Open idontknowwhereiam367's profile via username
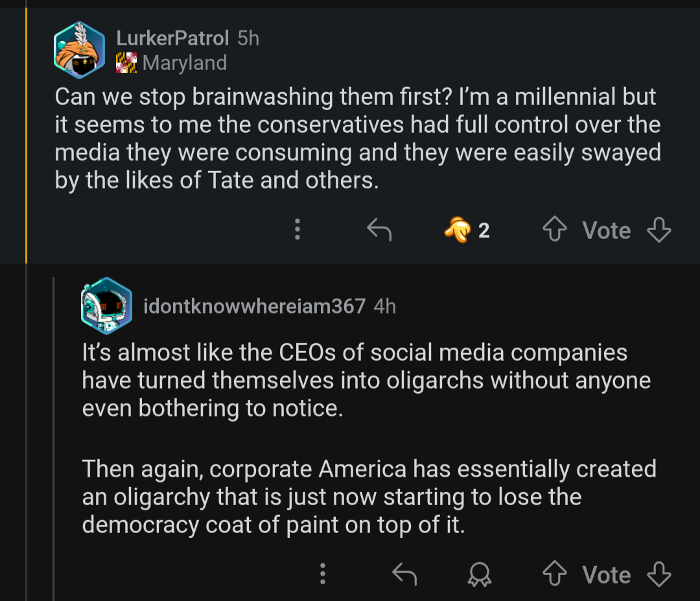 [x=254, y=306]
